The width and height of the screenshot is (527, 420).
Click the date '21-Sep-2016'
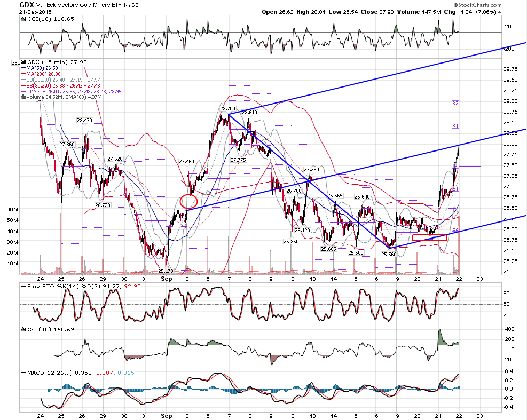click(x=35, y=12)
